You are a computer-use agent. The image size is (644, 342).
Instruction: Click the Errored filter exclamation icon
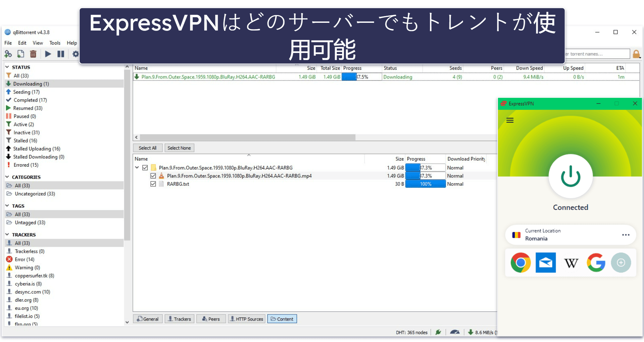(x=9, y=165)
